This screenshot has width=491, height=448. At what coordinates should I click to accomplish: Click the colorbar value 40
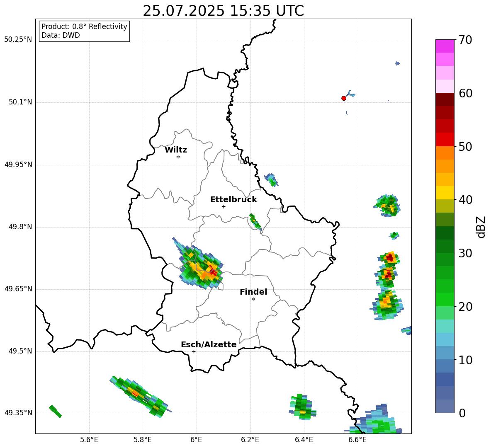[x=465, y=200]
